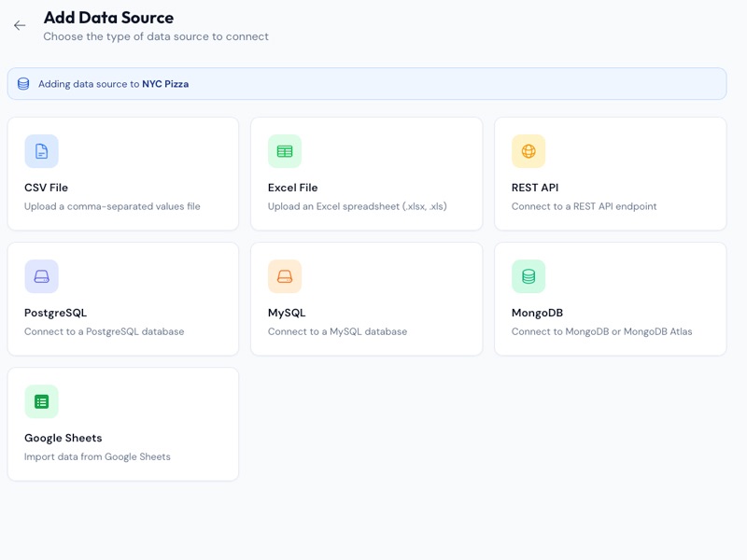Click the NYC Pizza name in banner
Viewport: 747px width, 560px height.
point(165,84)
